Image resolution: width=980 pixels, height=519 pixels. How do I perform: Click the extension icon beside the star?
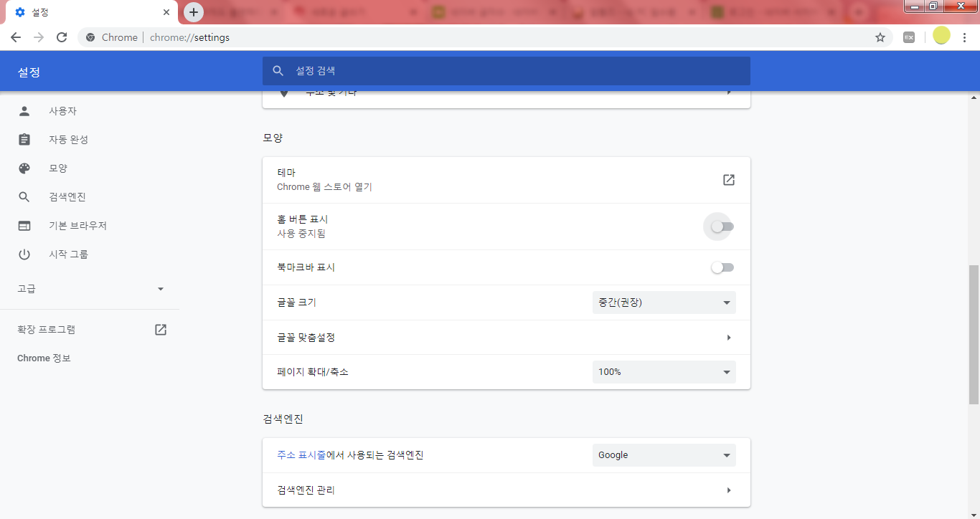point(909,37)
